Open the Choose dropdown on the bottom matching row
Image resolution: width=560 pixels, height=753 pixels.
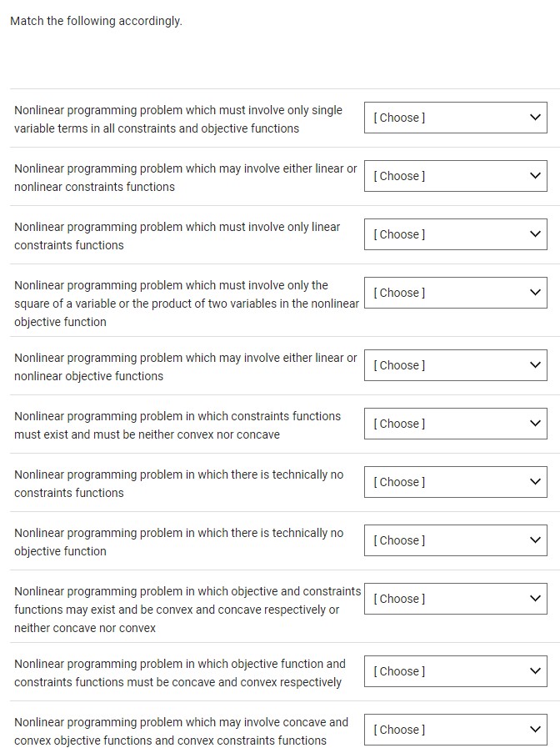454,730
